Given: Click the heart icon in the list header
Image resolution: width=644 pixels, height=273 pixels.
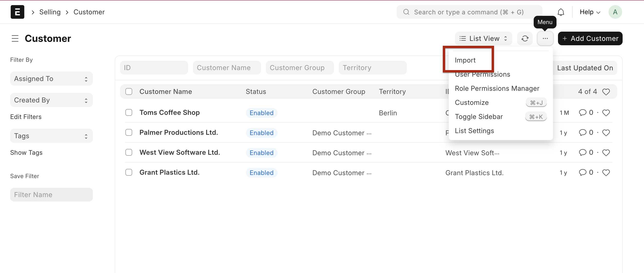Looking at the screenshot, I should click(606, 92).
